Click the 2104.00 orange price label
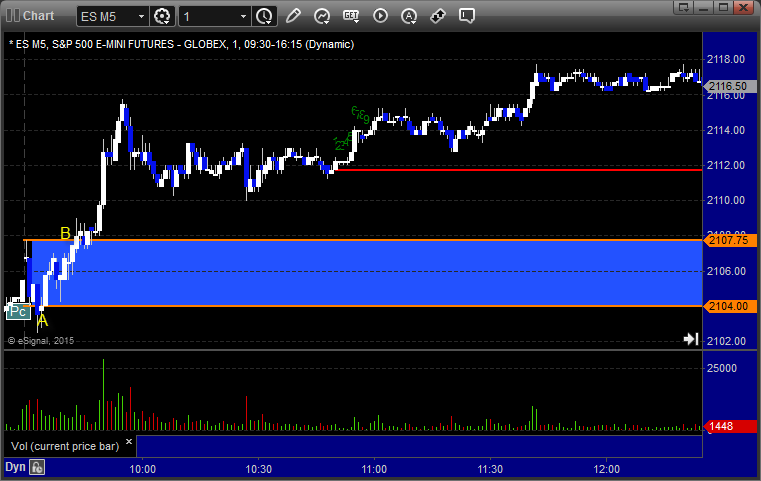Image resolution: width=761 pixels, height=481 pixels. [730, 306]
